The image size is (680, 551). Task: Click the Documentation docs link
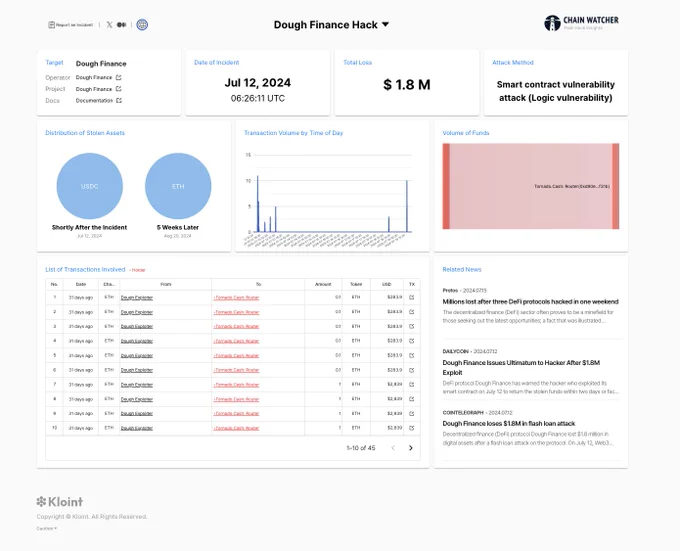[x=94, y=101]
